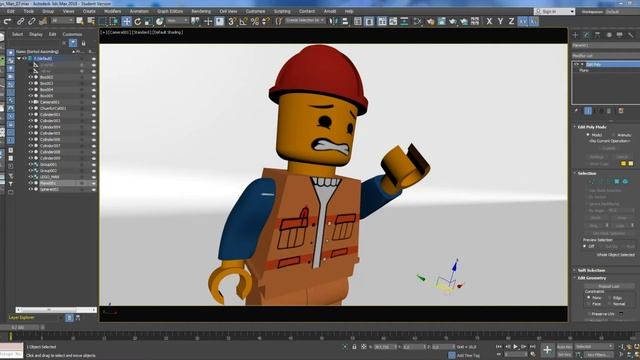Viewport: 640px width, 360px height.
Task: Hide Plane001 using its eye icon
Action: (31, 183)
